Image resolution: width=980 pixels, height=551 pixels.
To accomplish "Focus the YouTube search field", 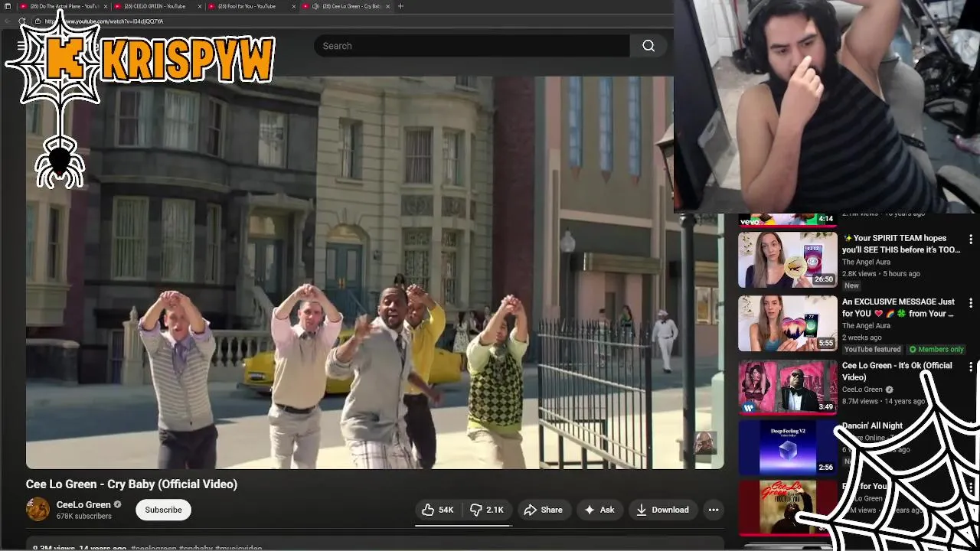I will tap(472, 46).
